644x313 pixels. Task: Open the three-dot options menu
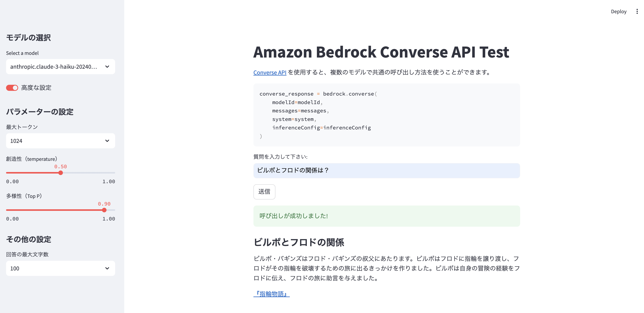pyautogui.click(x=637, y=11)
